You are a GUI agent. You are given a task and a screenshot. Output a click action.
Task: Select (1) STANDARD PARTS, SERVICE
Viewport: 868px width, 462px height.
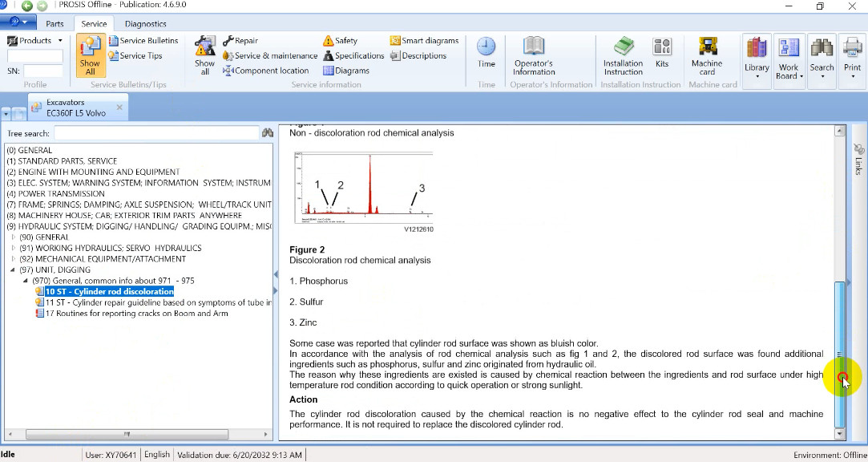(x=62, y=161)
